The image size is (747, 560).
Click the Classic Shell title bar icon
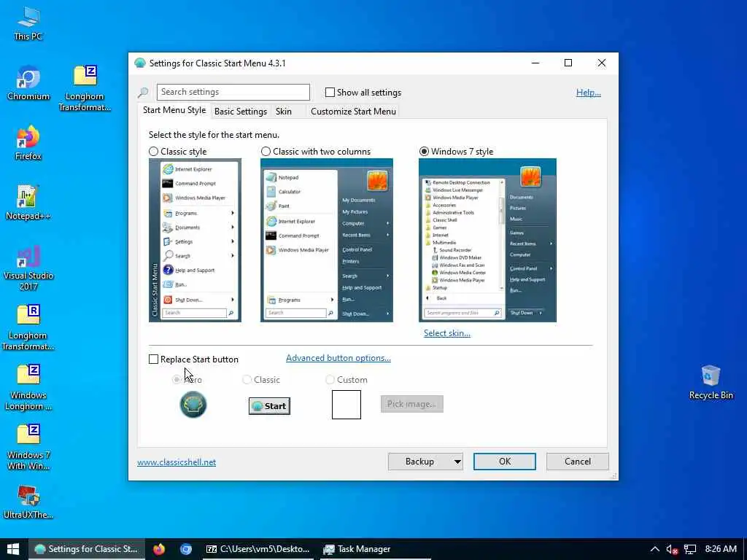tap(139, 63)
